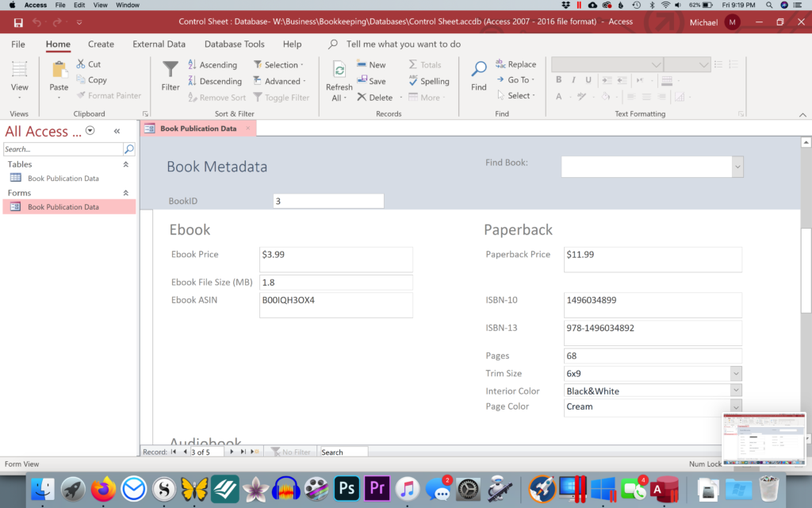Go to the first record

coord(174,452)
